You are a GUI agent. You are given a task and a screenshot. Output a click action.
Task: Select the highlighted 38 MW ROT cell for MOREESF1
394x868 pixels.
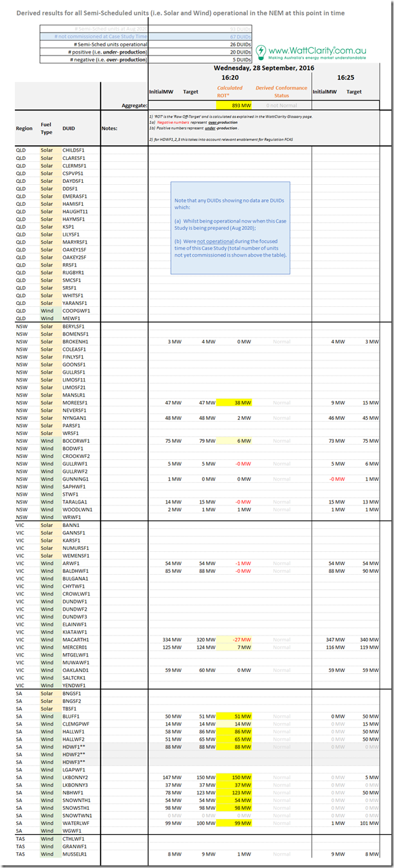[234, 403]
